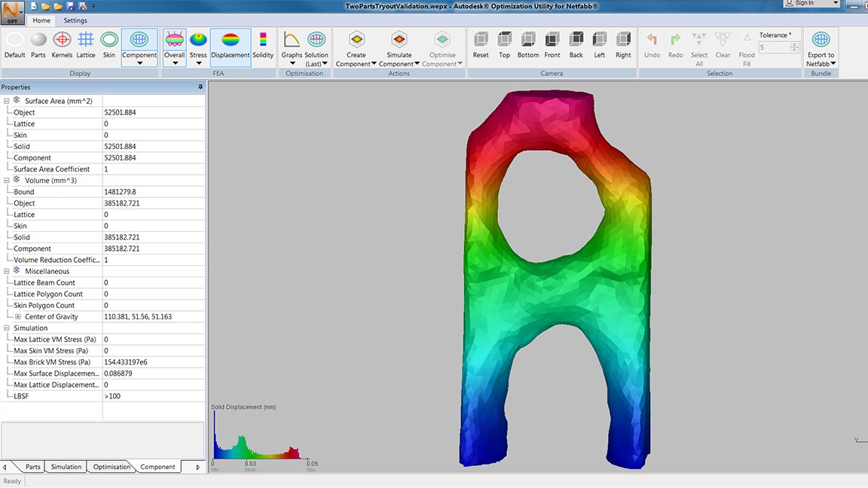
Task: Expand the Center of Gravity row
Action: (x=18, y=316)
